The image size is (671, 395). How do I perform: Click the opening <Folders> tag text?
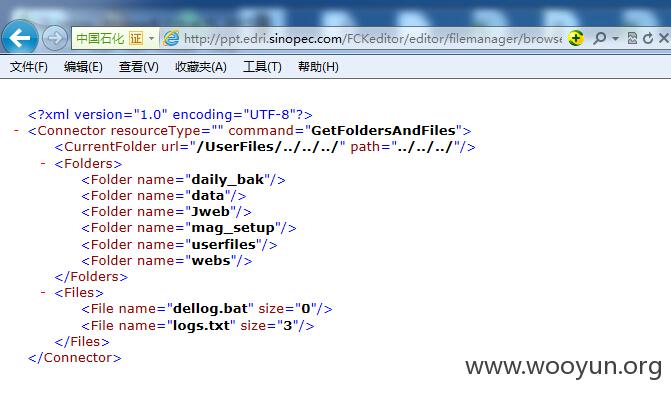(88, 163)
